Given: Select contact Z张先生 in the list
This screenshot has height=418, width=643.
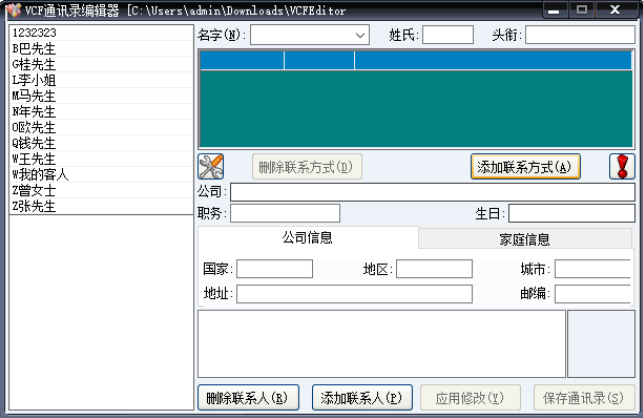Looking at the screenshot, I should coord(101,206).
